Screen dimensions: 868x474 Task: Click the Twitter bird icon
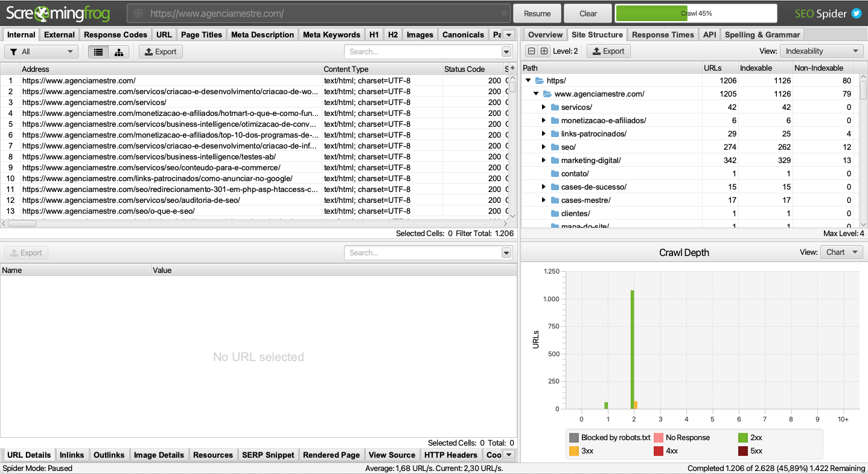[856, 13]
